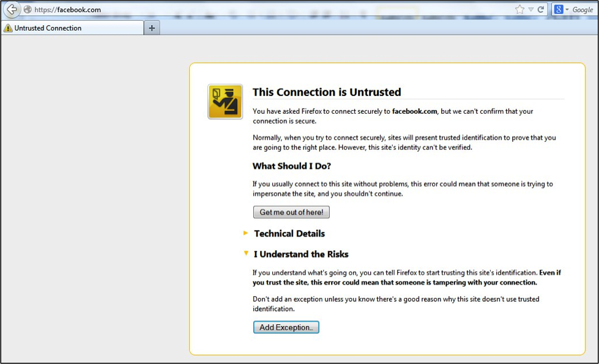Click the "If you usually connect" paragraph

(403, 188)
